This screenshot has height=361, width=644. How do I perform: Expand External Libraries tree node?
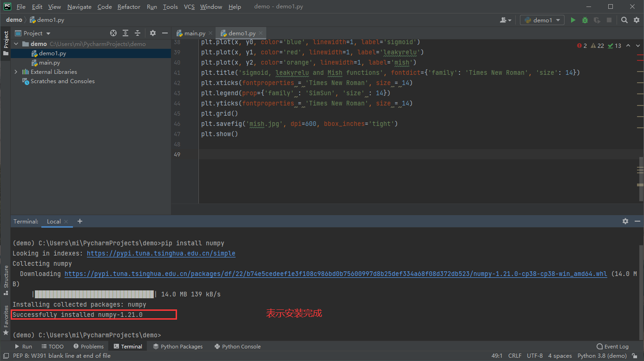(16, 72)
